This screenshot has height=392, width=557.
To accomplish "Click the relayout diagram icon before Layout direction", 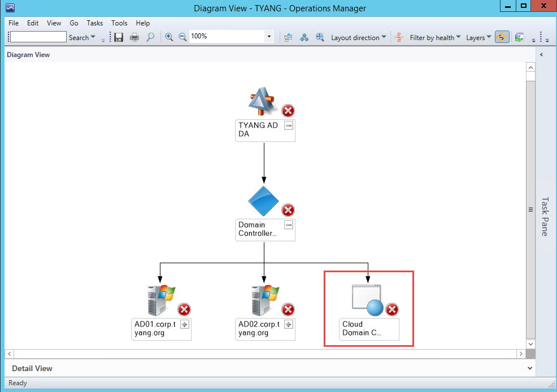I will (x=288, y=37).
